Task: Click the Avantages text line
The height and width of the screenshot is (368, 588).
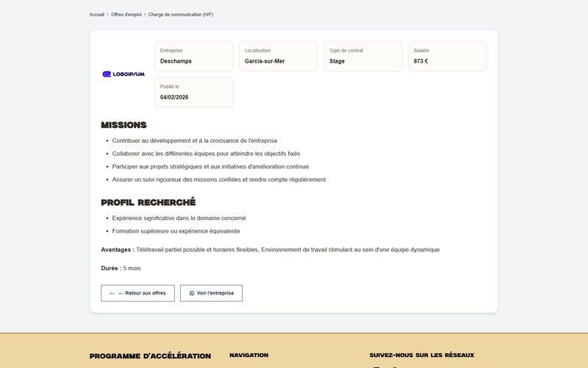Action: pyautogui.click(x=270, y=250)
